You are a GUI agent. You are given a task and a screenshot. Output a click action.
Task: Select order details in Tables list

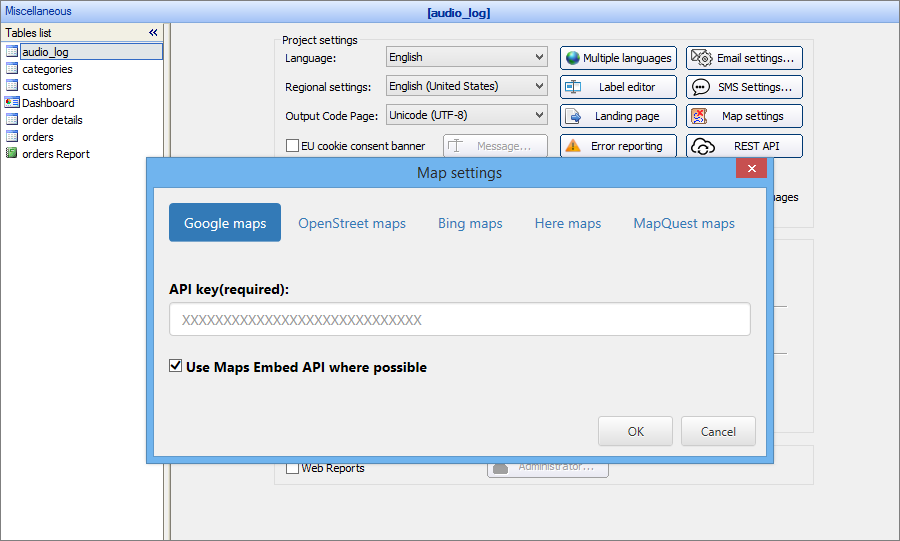click(x=52, y=120)
